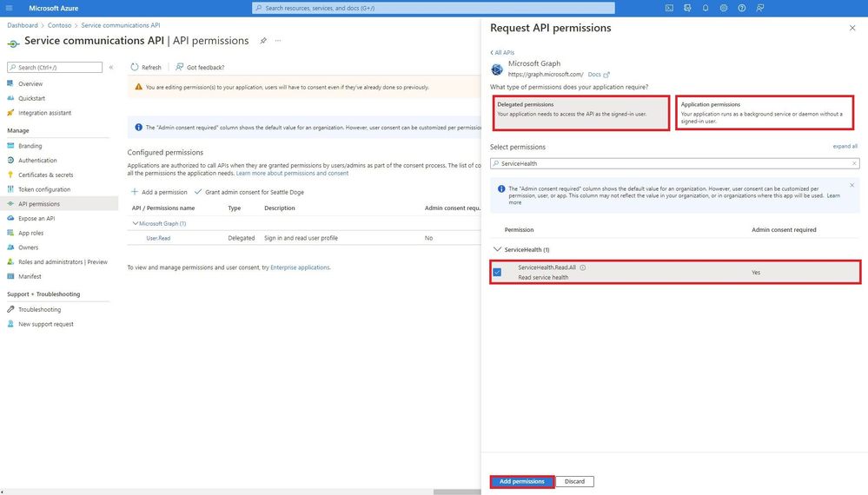Click the Dashboard breadcrumb
Viewport: 868px width, 495px height.
click(22, 25)
